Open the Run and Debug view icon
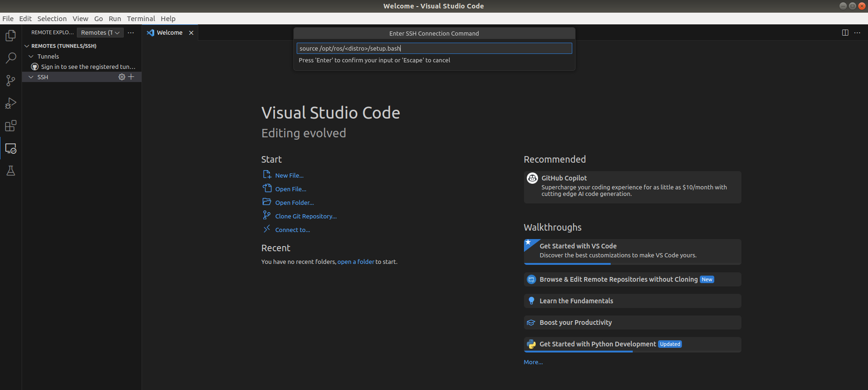868x390 pixels. [x=11, y=103]
